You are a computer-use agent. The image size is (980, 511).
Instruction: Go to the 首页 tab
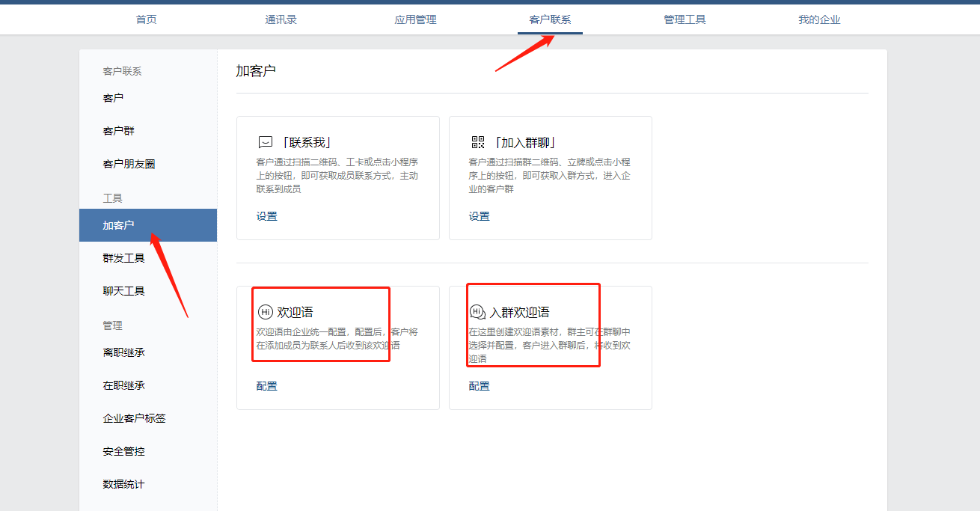[146, 19]
